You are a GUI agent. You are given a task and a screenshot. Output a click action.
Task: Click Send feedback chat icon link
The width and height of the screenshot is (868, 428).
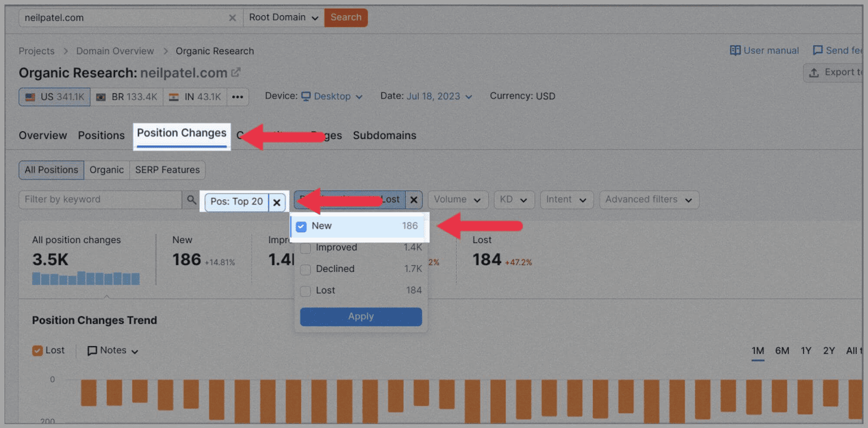818,50
